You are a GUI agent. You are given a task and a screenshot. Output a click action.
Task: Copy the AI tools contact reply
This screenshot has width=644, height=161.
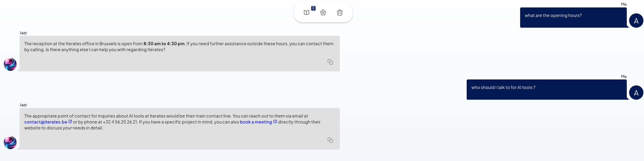tap(330, 140)
